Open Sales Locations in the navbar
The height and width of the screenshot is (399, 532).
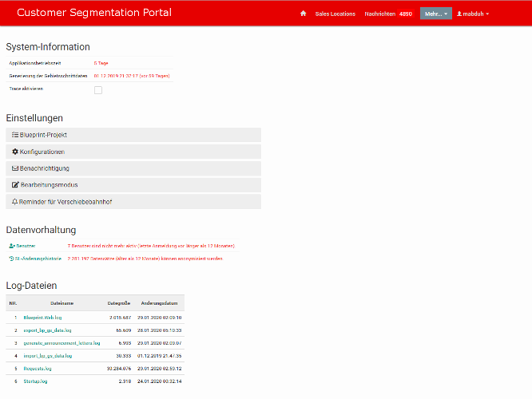[x=335, y=14]
